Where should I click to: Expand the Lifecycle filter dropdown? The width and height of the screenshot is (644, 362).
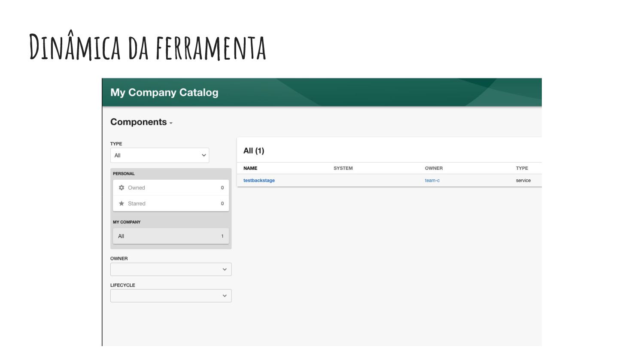point(171,296)
